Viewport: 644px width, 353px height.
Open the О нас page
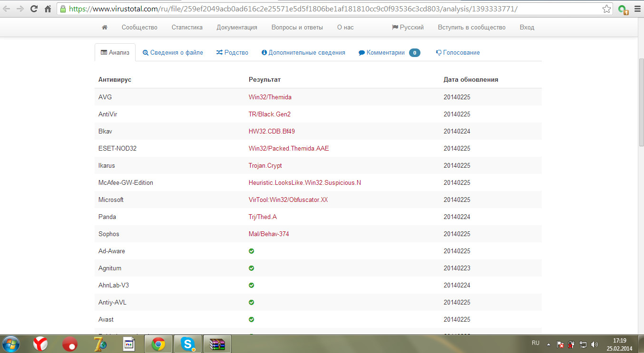click(345, 28)
